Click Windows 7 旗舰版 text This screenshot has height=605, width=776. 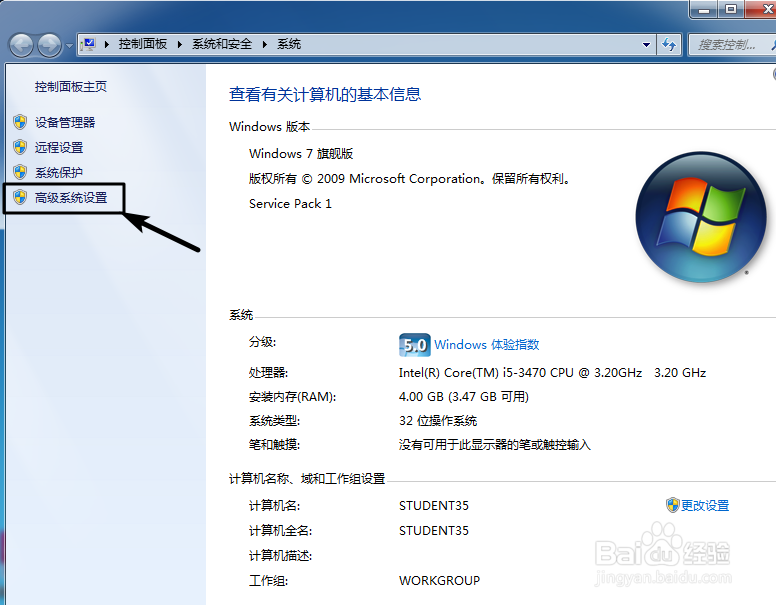coord(301,153)
